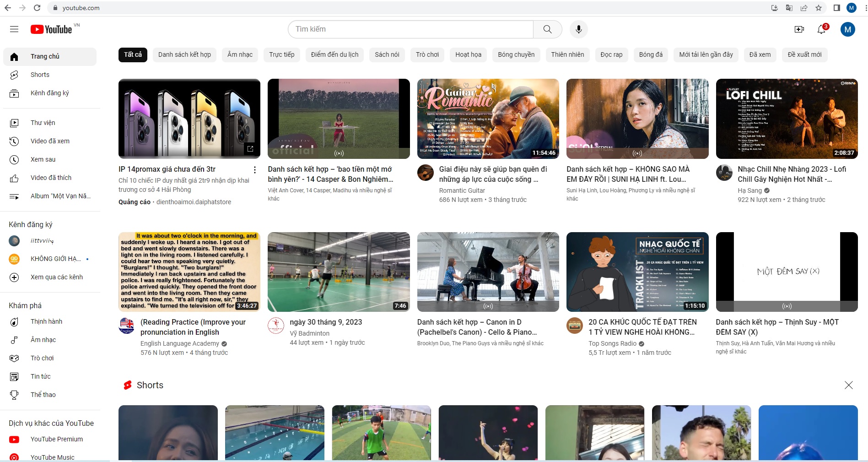Click the browser address bar youtube.com

pos(407,8)
